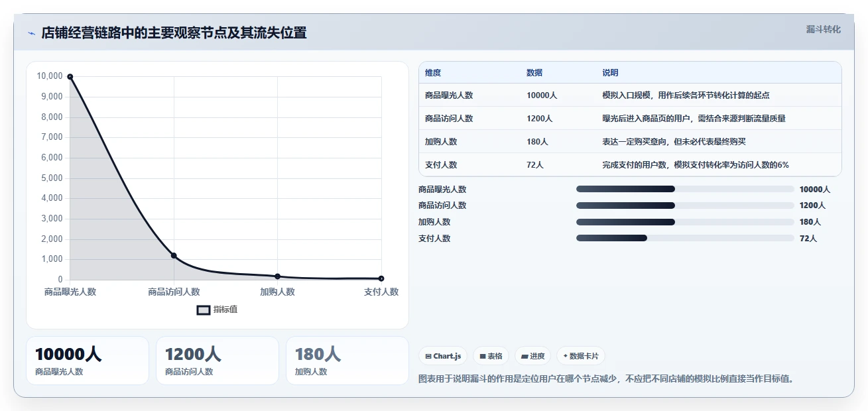Click the 商品曝光人数 data point on chart
The height and width of the screenshot is (411, 868).
[70, 77]
